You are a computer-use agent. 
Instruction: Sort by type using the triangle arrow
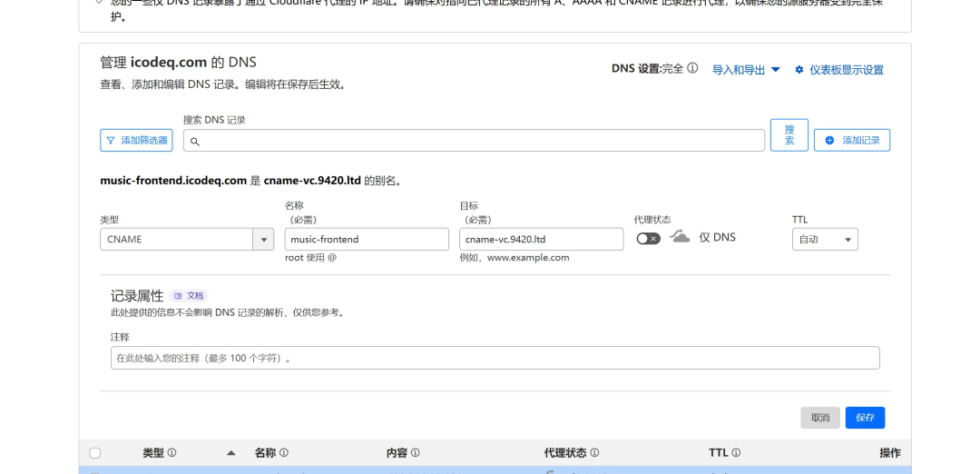(x=230, y=453)
